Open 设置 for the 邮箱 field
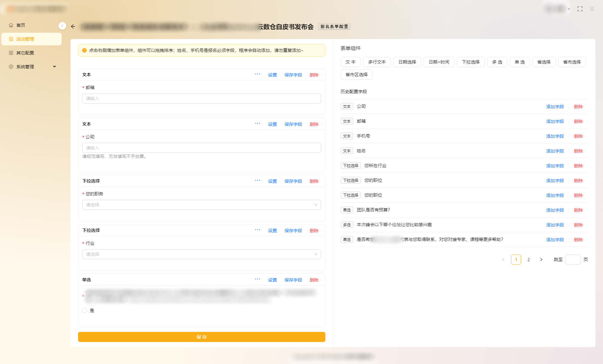Viewport: 603px width, 364px height. point(272,75)
